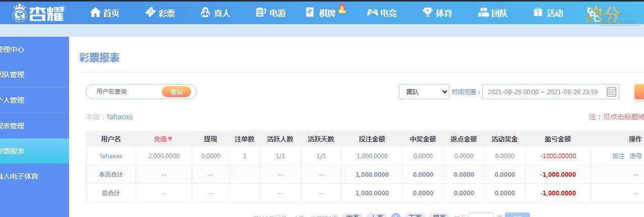The image size is (644, 217).
Task: Click the 彩票报表 page heading
Action: (99, 58)
